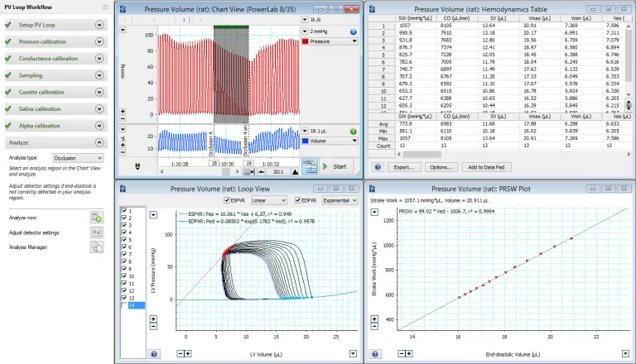Click the pressure channel info icon
636x364 pixels.
point(354,31)
